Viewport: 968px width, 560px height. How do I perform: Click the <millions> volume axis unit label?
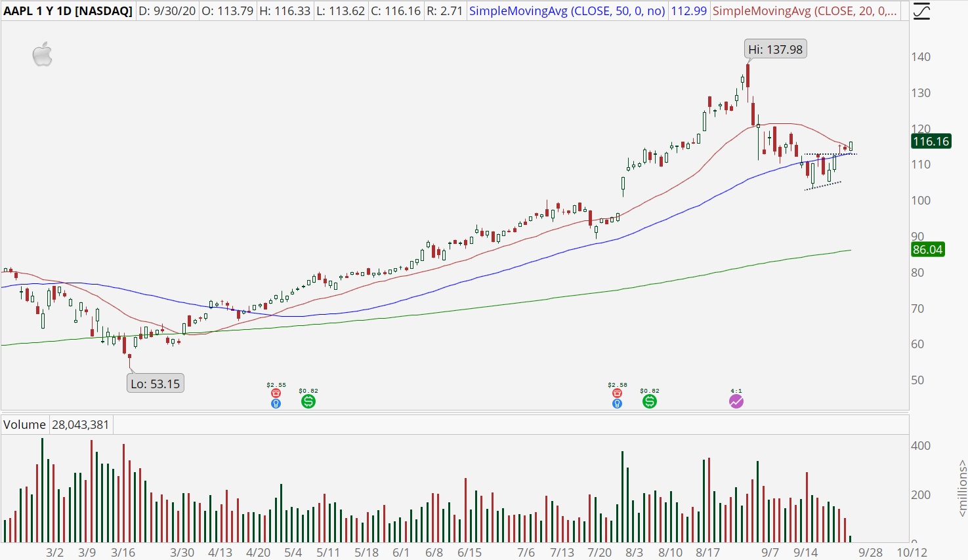click(x=962, y=487)
